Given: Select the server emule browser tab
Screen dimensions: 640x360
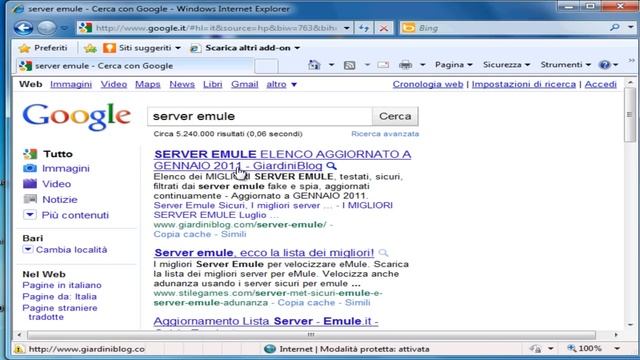Looking at the screenshot, I should coord(135,66).
